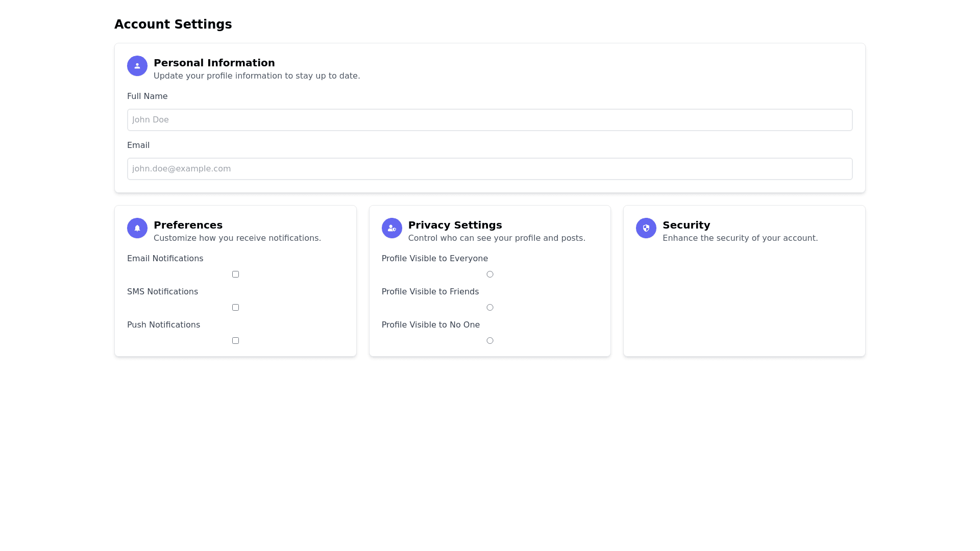Click the Preferences bell icon
The image size is (980, 551).
(x=137, y=228)
